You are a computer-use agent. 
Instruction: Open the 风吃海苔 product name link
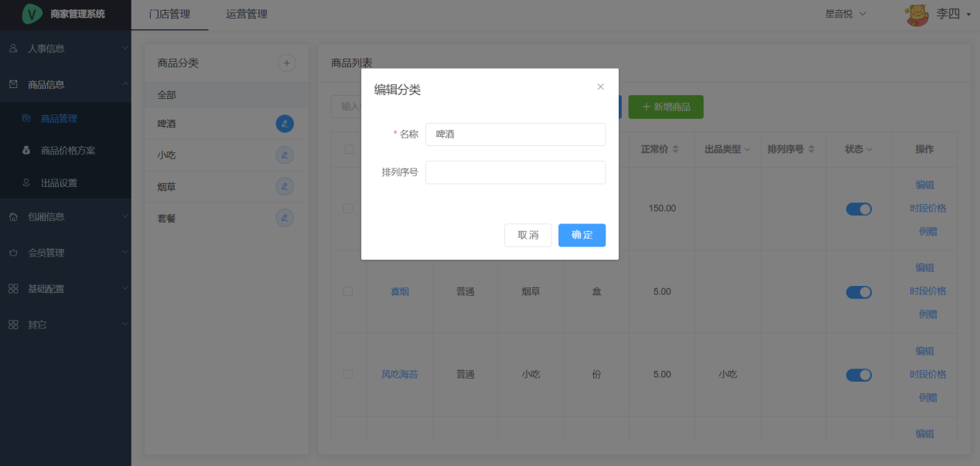[x=400, y=374]
